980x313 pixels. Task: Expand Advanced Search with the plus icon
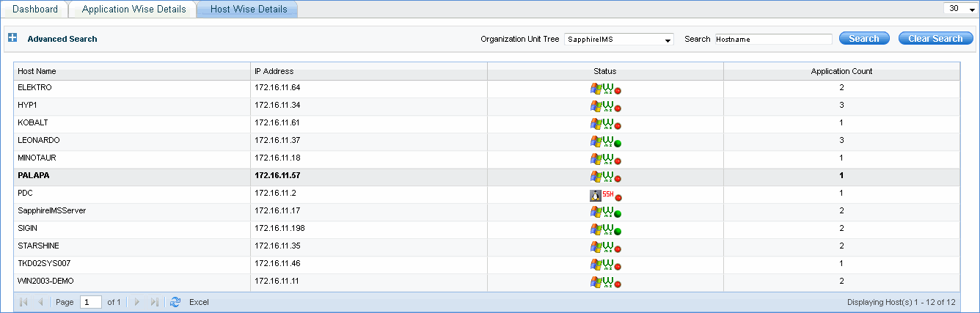click(12, 38)
